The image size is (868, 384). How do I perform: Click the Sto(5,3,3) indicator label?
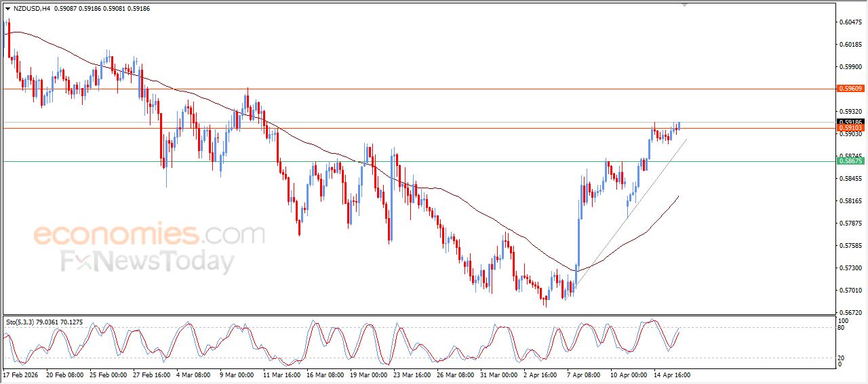tap(20, 322)
